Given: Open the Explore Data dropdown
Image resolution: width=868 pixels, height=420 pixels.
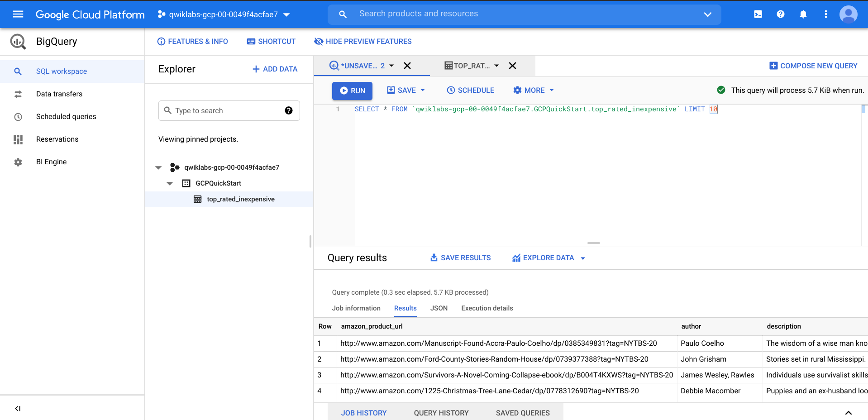Looking at the screenshot, I should (x=548, y=258).
